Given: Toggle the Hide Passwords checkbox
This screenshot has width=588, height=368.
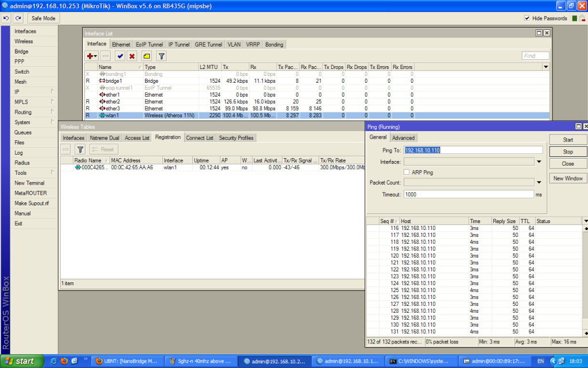Looking at the screenshot, I should [x=527, y=18].
